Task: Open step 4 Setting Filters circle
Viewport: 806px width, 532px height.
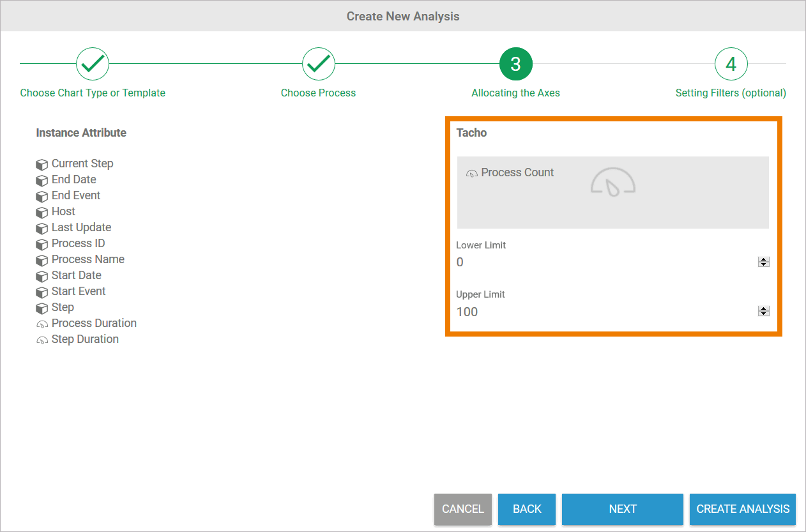Action: (731, 64)
